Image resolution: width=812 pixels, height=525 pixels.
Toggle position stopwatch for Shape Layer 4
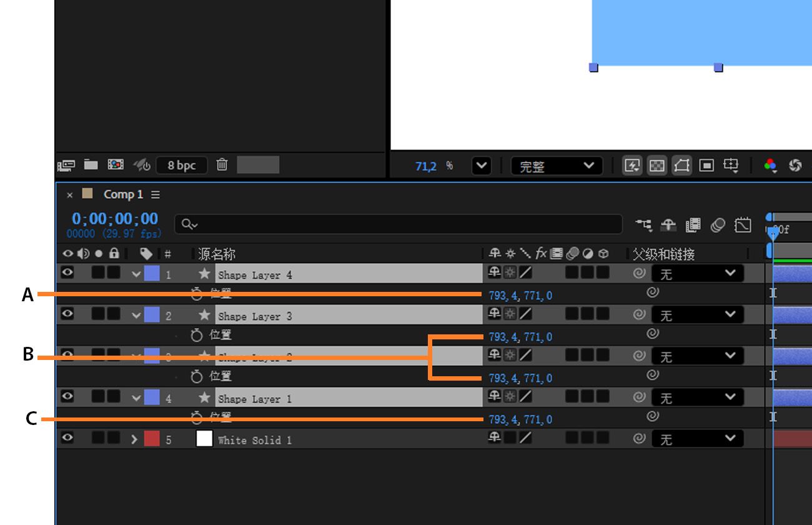197,294
